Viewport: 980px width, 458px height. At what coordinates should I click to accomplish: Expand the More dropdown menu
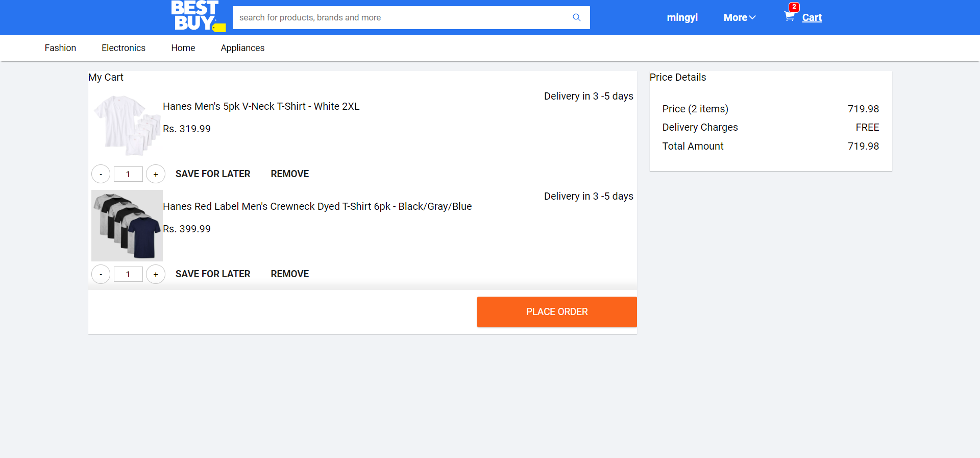click(x=739, y=17)
